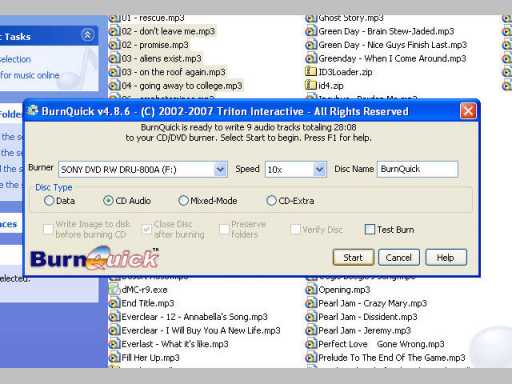Select the CD-Extra disc type
This screenshot has height=384, width=512.
pos(271,201)
